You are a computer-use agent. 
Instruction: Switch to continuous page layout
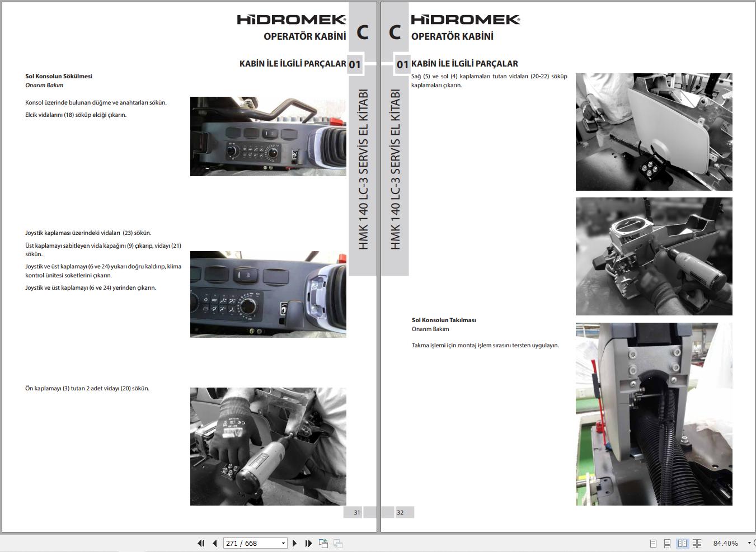(x=667, y=543)
